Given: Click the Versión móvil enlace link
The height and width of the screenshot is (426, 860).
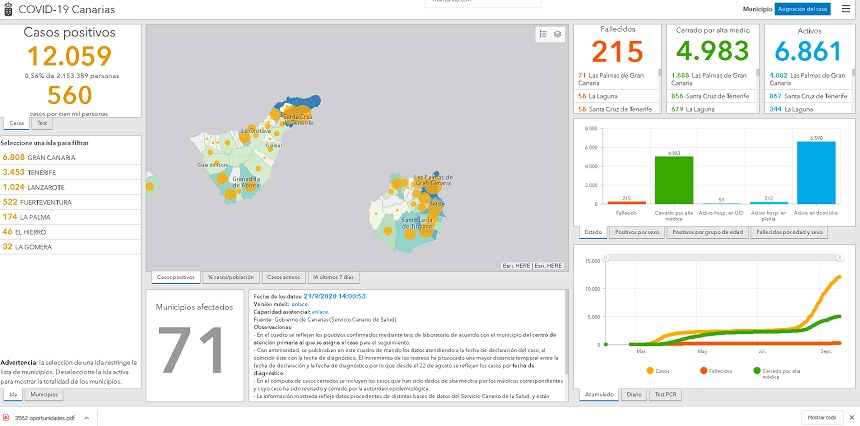Looking at the screenshot, I should (298, 304).
